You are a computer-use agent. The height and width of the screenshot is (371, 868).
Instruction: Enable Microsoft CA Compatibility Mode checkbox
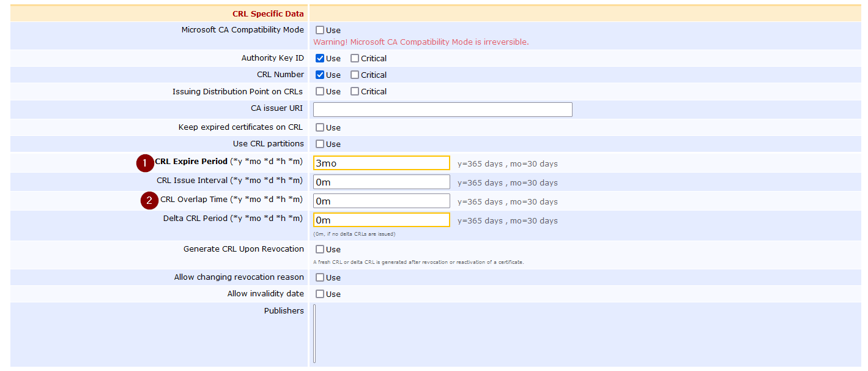(x=320, y=30)
